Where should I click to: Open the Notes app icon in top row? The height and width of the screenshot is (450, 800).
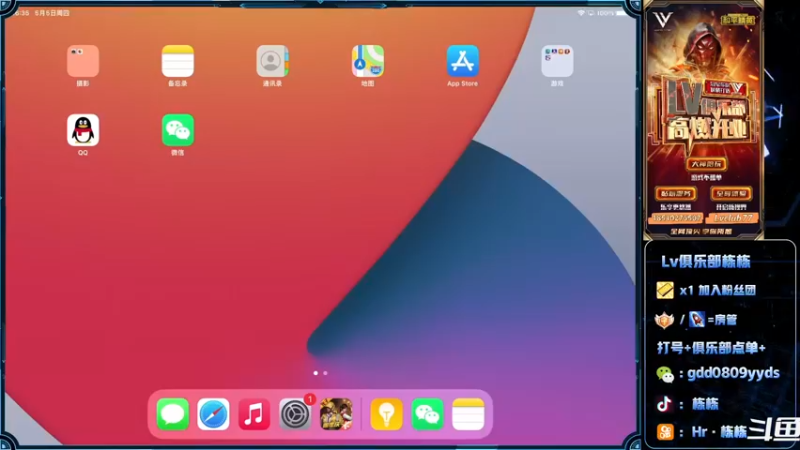point(178,61)
